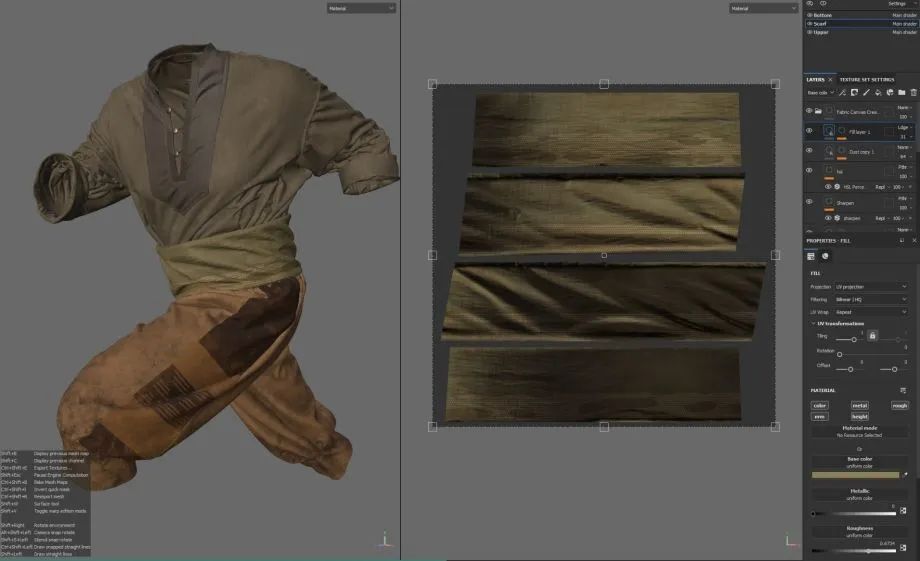Click the add folder icon in Layers toolbar
The width and height of the screenshot is (920, 561).
coord(901,92)
